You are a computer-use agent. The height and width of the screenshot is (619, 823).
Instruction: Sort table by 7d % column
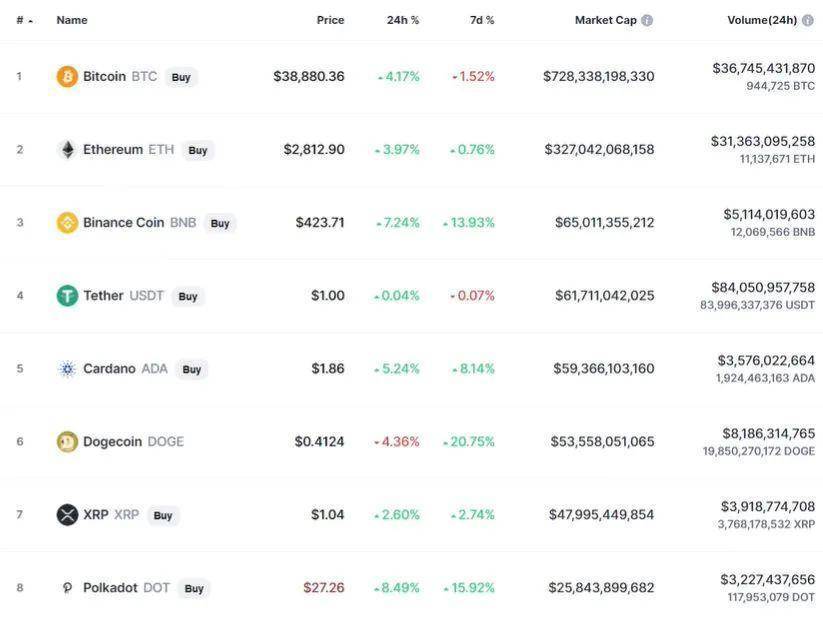[482, 20]
